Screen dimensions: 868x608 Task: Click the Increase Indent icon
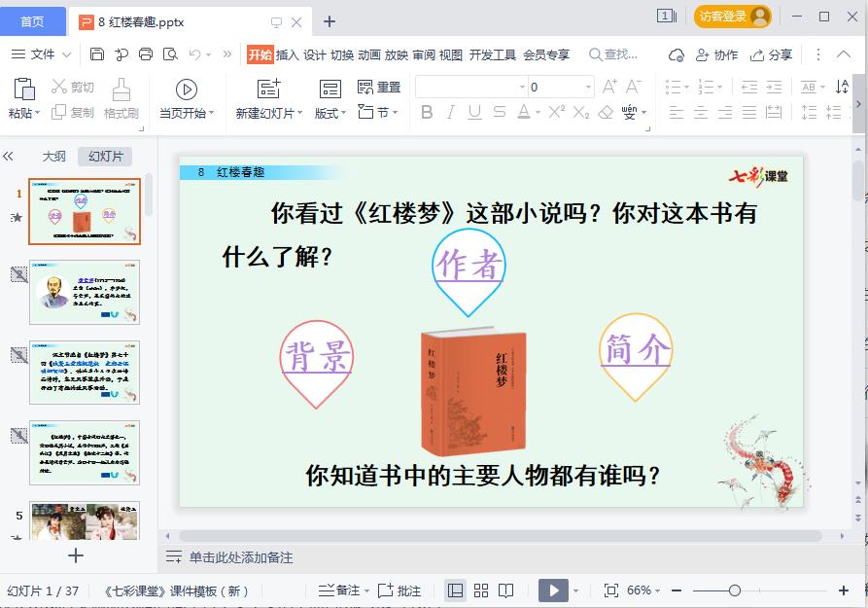pyautogui.click(x=774, y=87)
